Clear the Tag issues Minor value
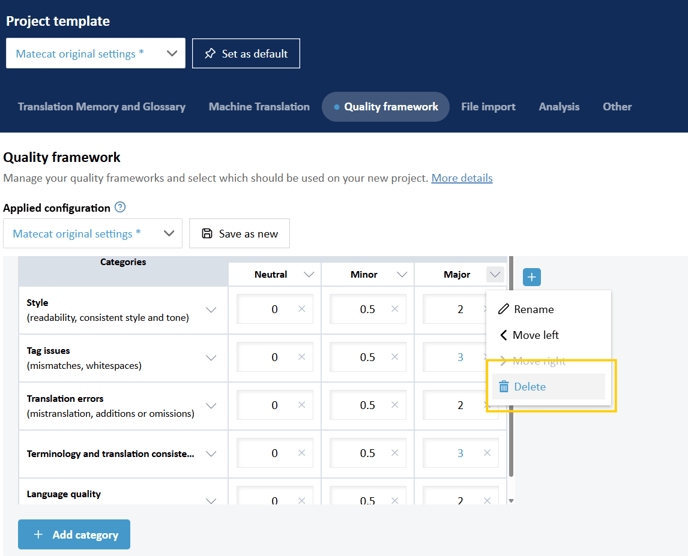The image size is (688, 556). 395,358
